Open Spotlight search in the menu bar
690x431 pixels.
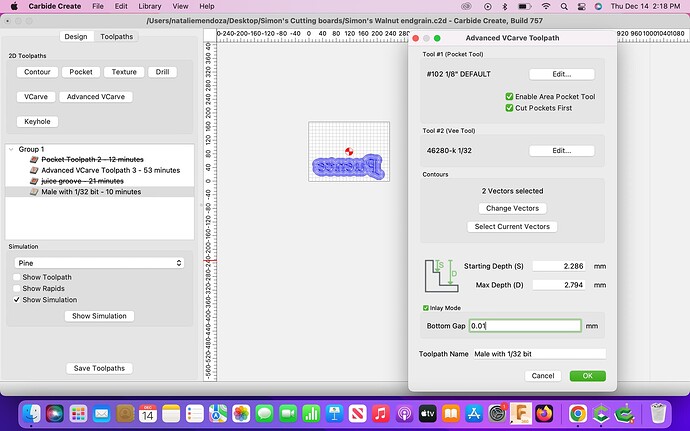point(564,6)
